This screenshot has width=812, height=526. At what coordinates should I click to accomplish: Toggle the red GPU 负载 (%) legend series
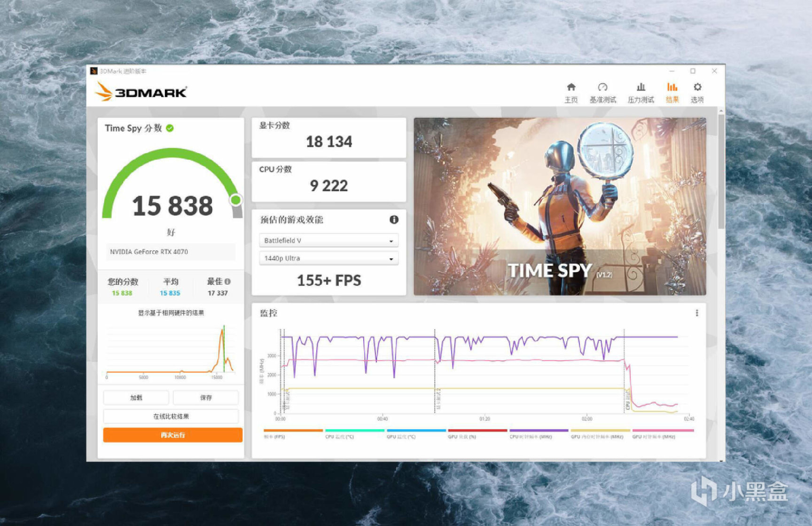(477, 433)
